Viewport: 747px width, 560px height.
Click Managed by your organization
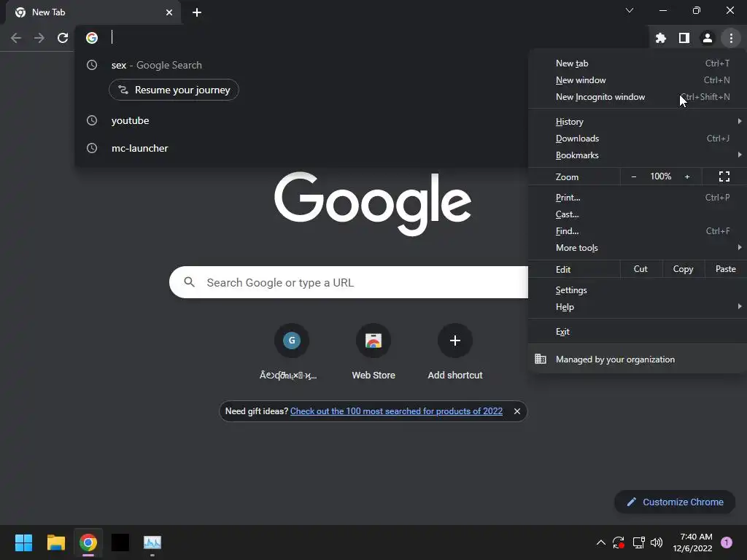coord(638,359)
